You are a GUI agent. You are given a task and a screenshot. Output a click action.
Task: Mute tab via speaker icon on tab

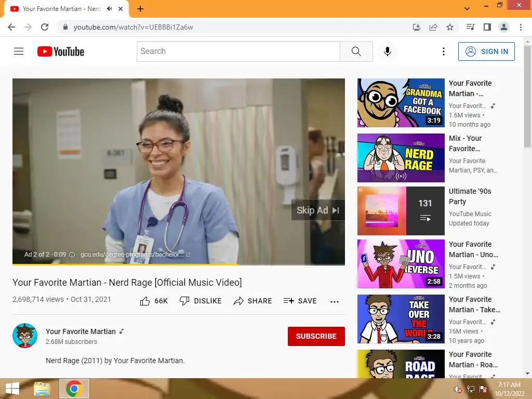click(109, 9)
